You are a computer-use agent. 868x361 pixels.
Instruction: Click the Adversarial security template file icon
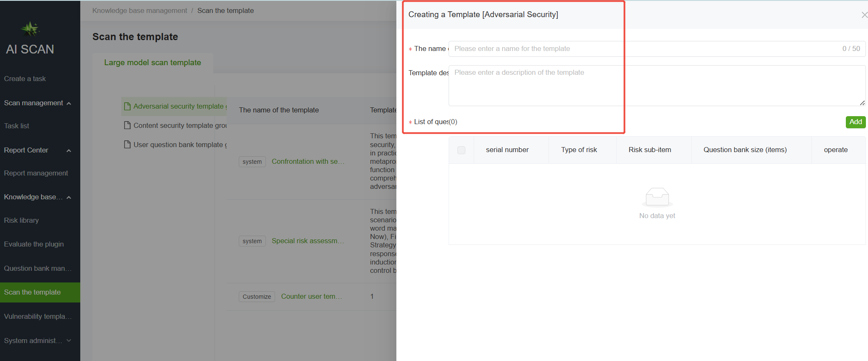127,107
